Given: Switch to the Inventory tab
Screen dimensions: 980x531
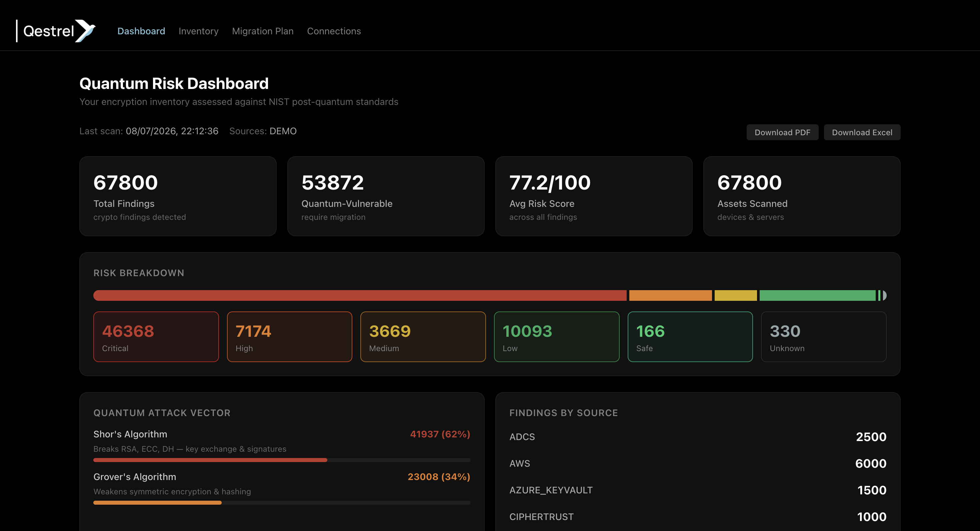Looking at the screenshot, I should tap(199, 31).
